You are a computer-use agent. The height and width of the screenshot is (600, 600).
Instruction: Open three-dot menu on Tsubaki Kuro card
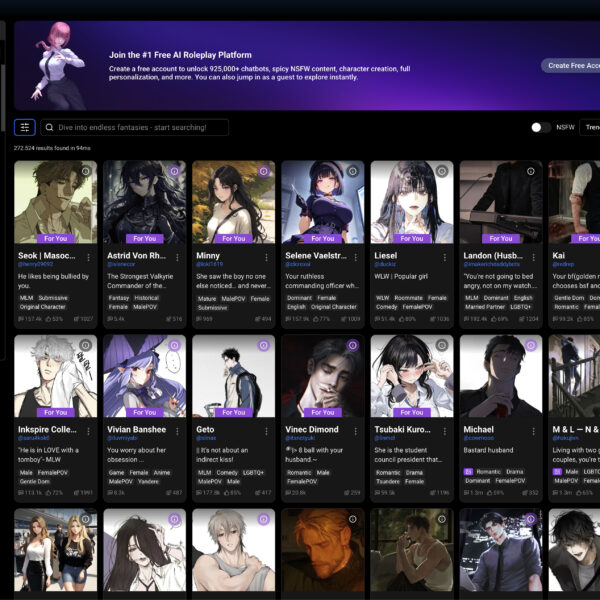(x=445, y=432)
